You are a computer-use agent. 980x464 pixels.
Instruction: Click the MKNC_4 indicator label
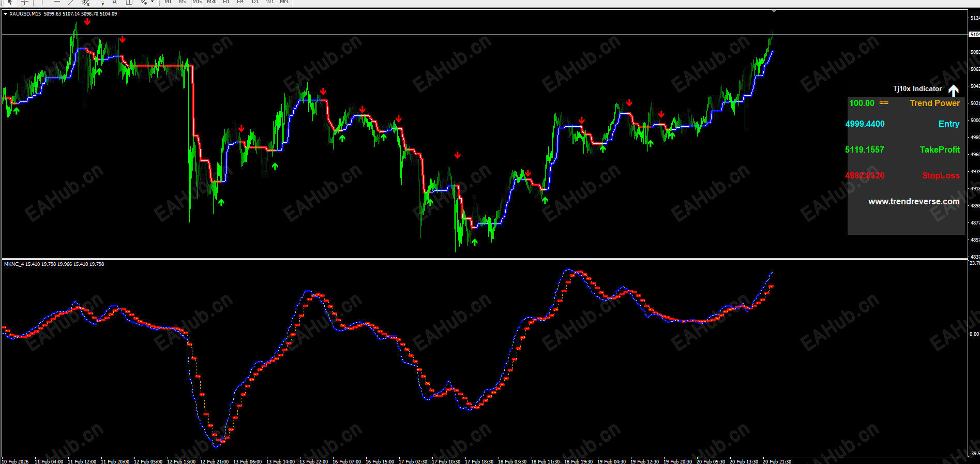point(14,264)
